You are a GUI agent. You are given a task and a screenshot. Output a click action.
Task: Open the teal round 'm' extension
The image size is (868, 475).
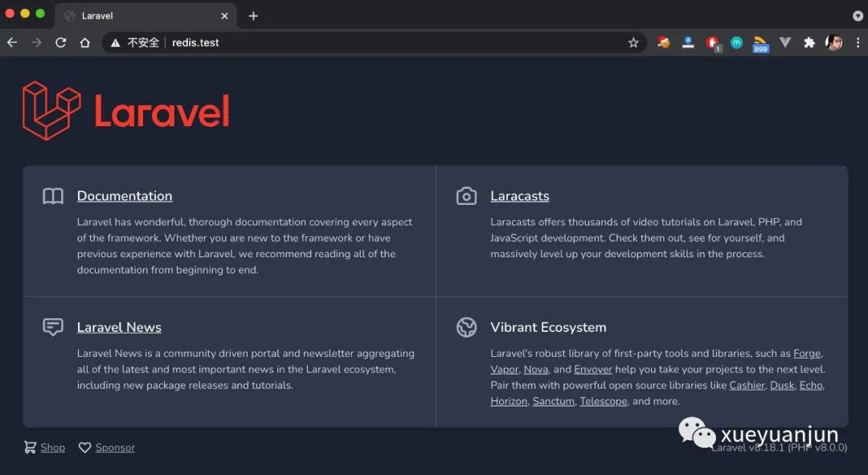point(736,42)
